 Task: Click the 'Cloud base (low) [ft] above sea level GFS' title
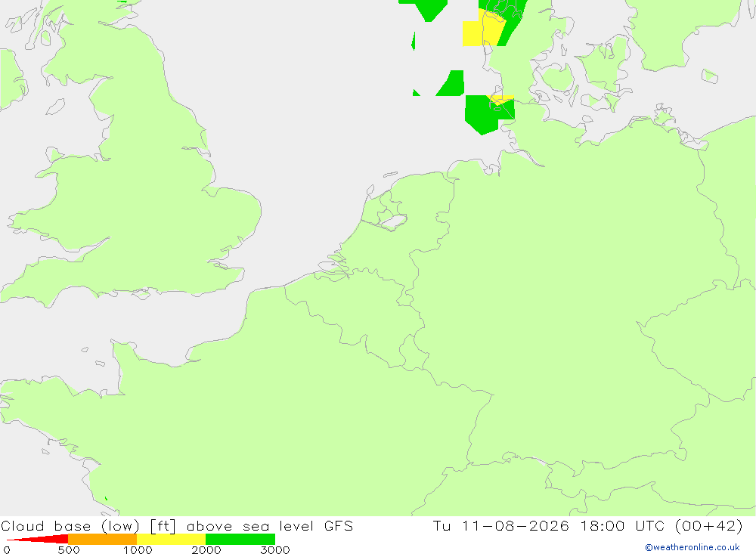point(177,526)
